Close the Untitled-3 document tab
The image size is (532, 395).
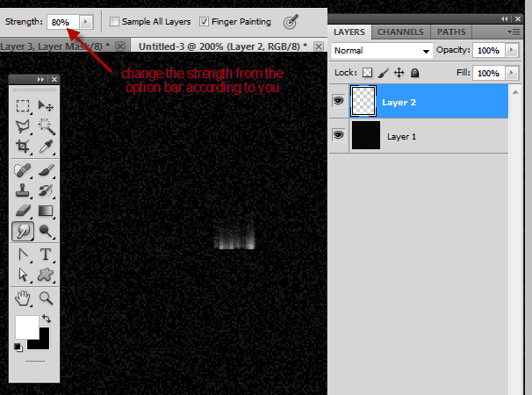tap(319, 47)
